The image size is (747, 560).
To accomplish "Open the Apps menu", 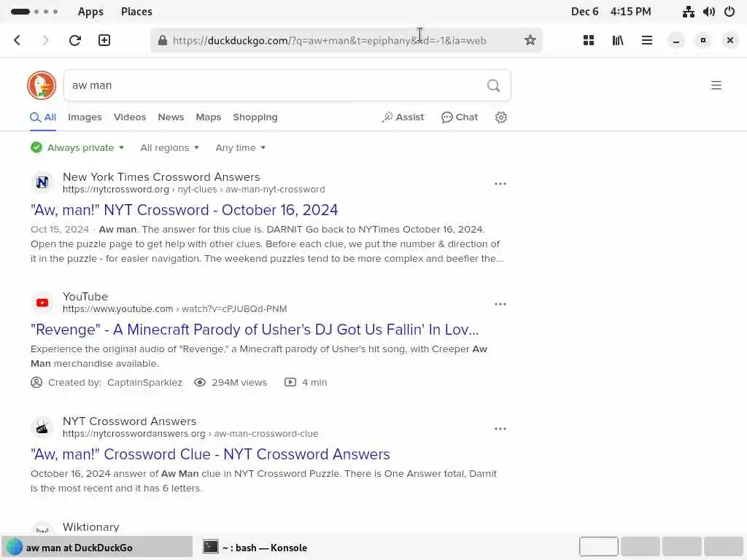I will (90, 12).
